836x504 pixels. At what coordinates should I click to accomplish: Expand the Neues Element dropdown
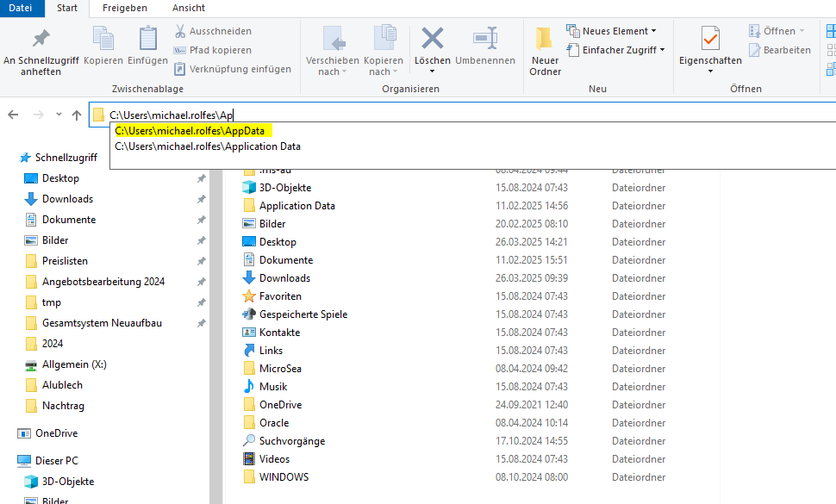pos(614,31)
